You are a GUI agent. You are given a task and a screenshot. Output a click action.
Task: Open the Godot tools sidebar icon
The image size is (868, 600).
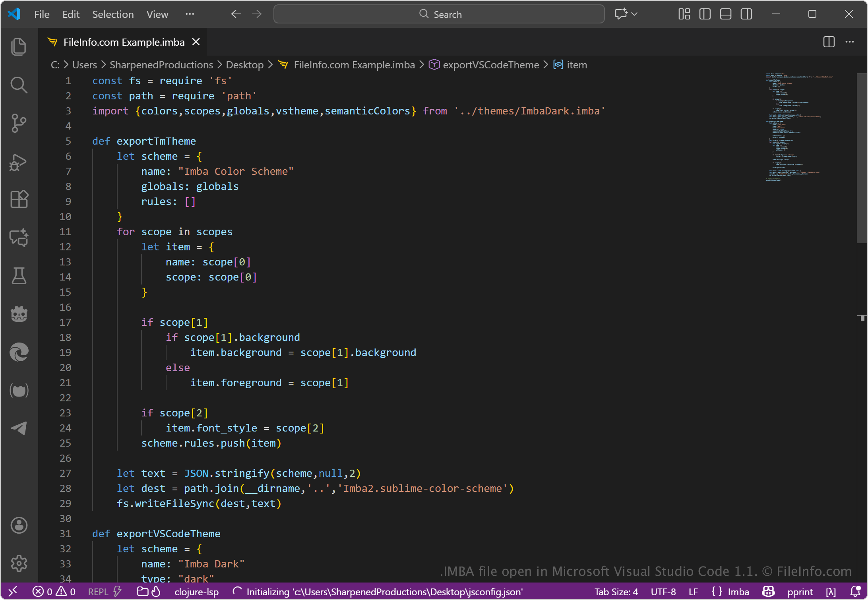click(19, 314)
